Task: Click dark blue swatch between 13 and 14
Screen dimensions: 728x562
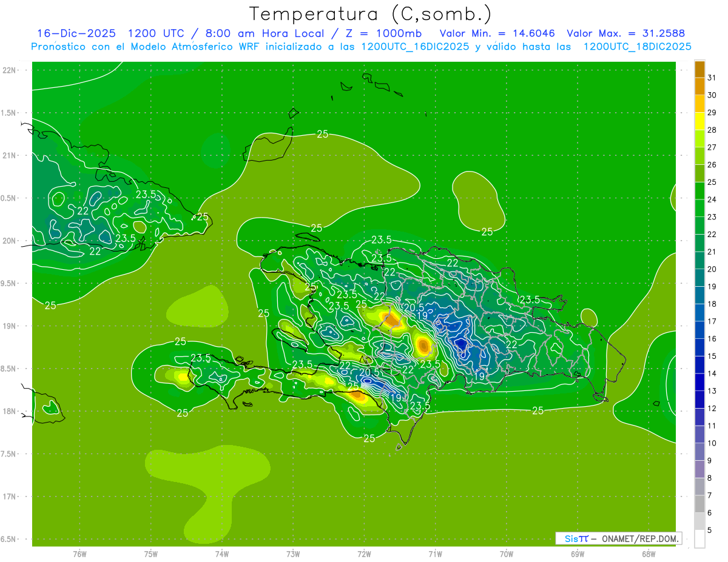Action: [699, 382]
